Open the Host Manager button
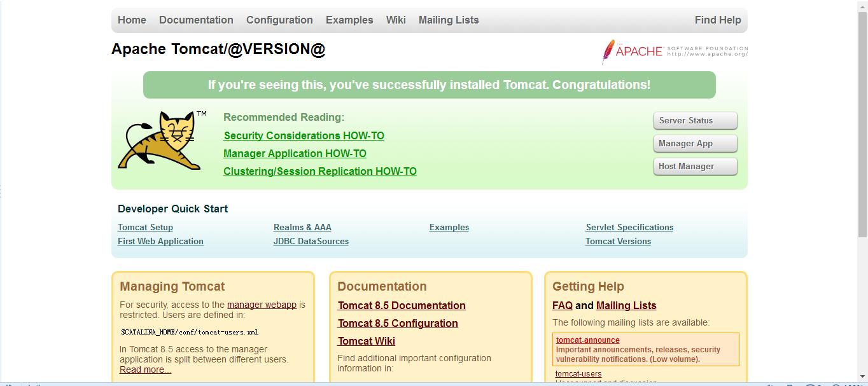868x386 pixels. coord(695,166)
